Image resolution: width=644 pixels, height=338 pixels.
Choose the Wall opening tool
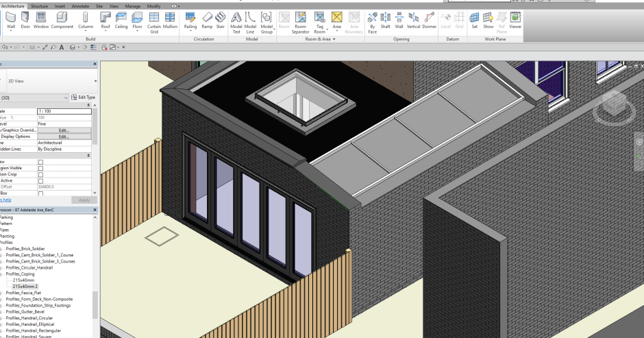pos(399,21)
